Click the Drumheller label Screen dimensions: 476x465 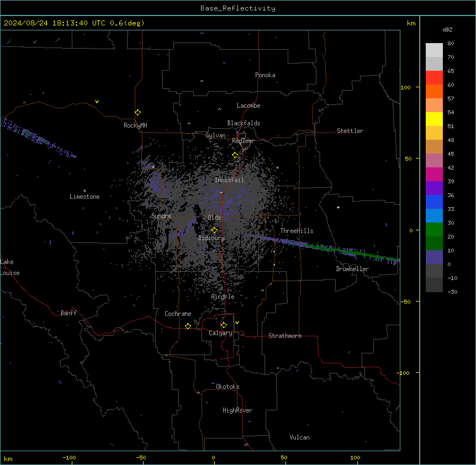coord(352,269)
